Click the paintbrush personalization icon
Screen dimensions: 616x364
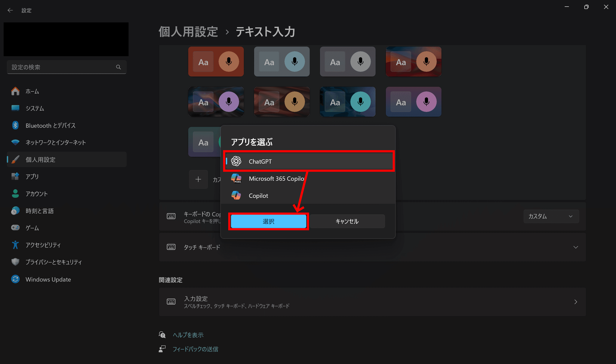pyautogui.click(x=15, y=159)
